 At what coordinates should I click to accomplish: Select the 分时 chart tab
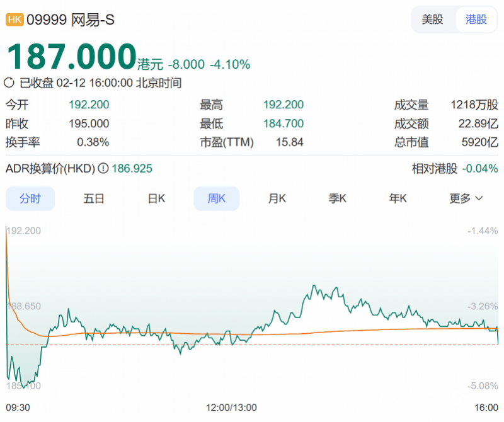pyautogui.click(x=30, y=198)
